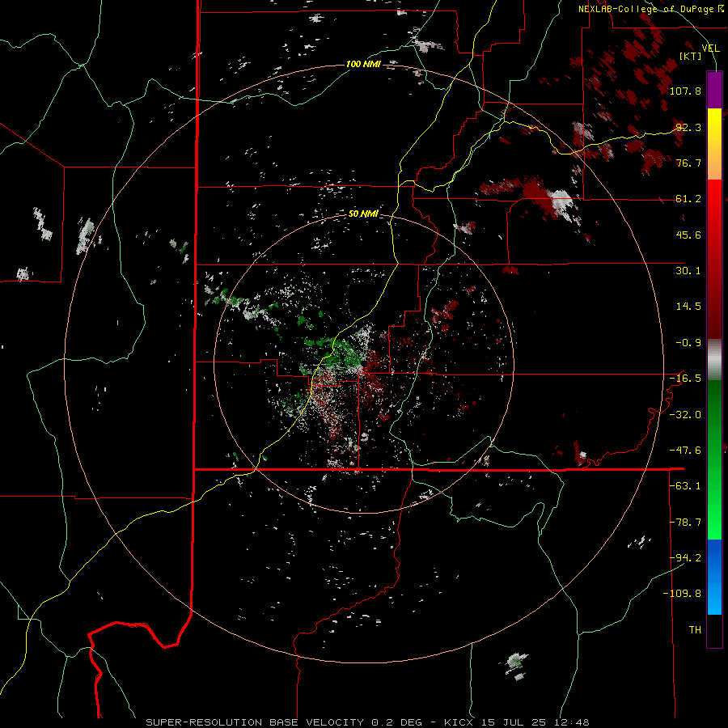The height and width of the screenshot is (728, 728).
Task: Click the -109.8 velocity scale value
Action: coord(682,594)
